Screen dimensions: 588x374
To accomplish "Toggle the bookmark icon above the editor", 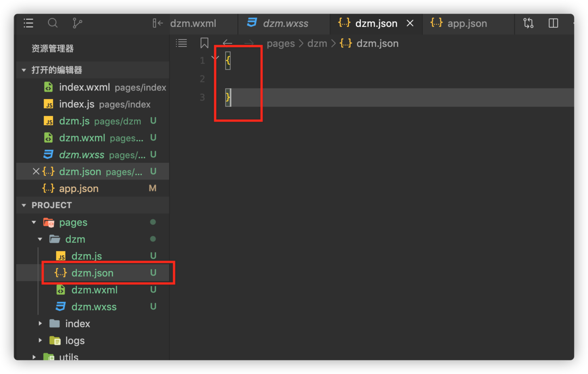I will [204, 43].
